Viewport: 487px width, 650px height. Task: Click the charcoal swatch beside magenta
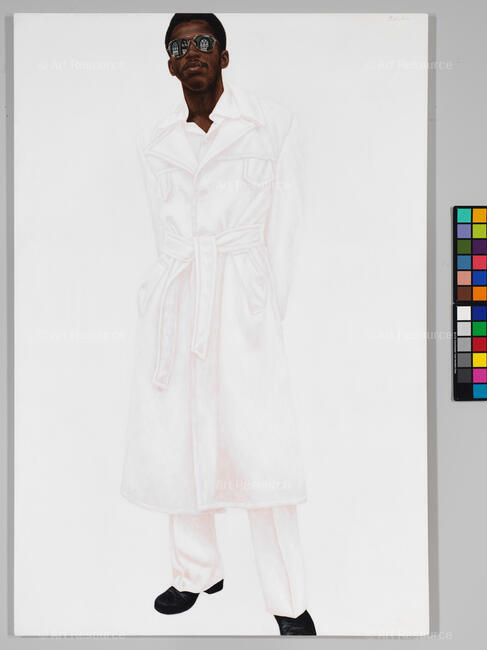tap(464, 376)
